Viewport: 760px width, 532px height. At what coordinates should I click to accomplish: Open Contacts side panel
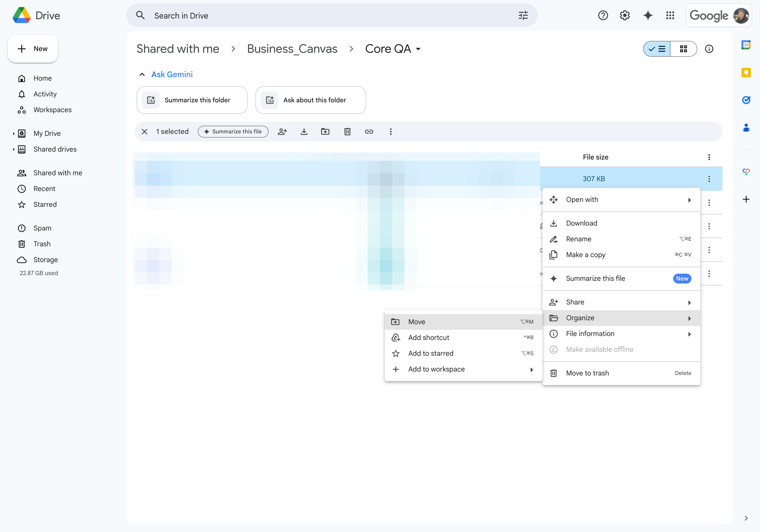tap(746, 127)
